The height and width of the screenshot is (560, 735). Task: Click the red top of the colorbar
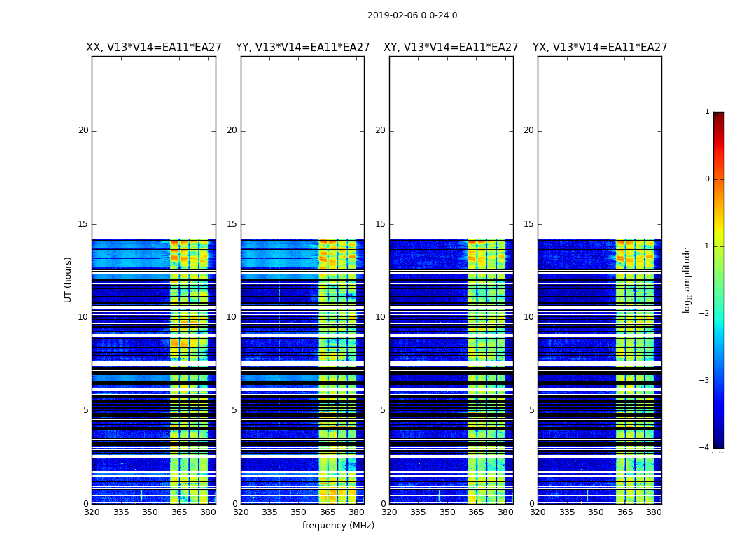point(719,116)
